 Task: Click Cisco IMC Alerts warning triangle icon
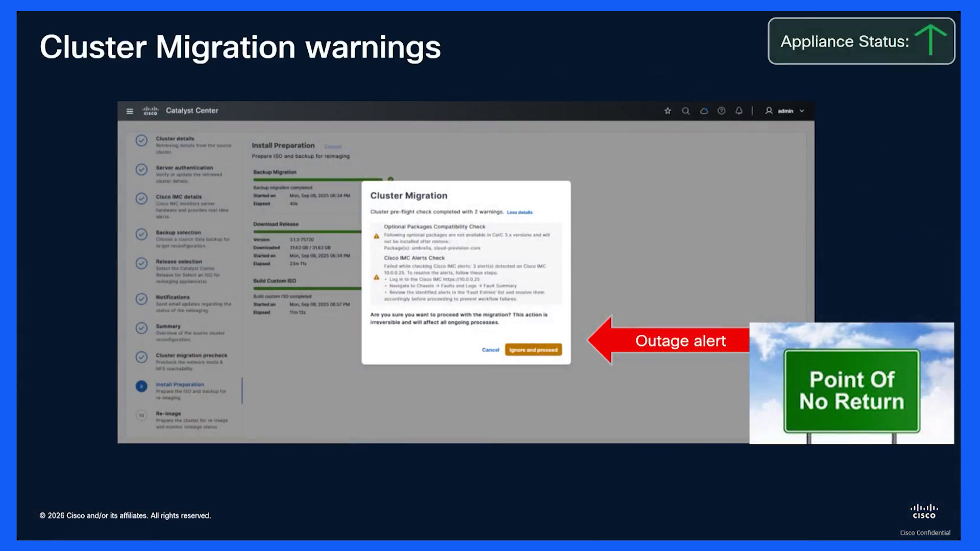376,278
